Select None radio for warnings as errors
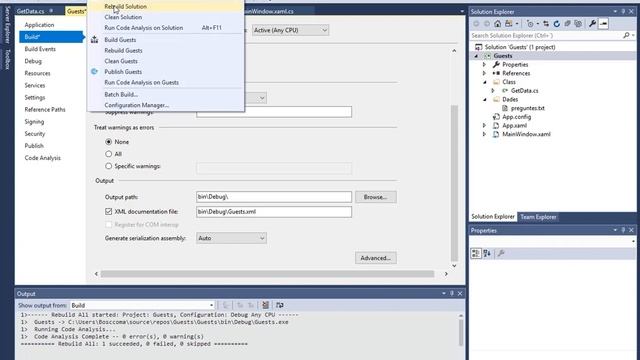Screen dimensions: 640x360 click(x=109, y=142)
